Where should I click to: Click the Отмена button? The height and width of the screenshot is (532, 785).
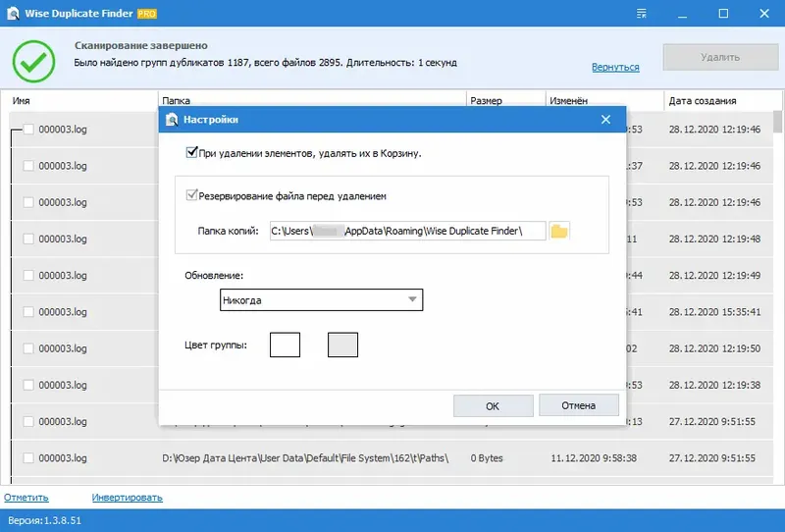(579, 405)
